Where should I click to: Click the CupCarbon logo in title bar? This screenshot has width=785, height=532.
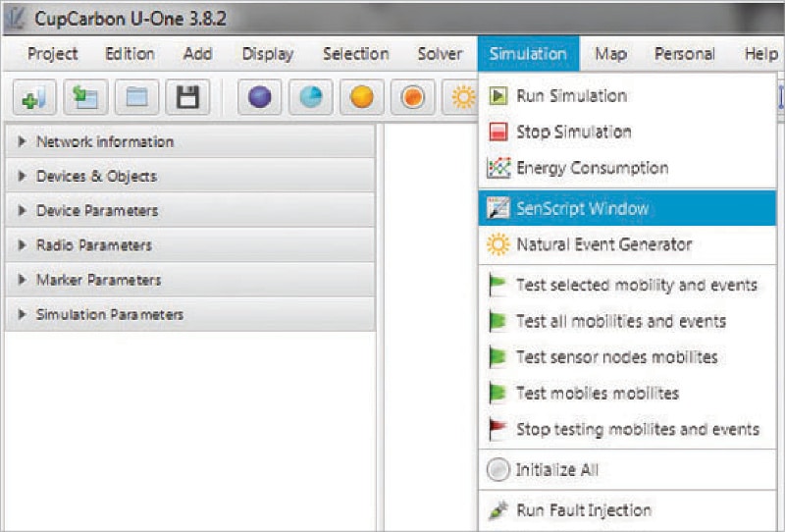coord(16,19)
